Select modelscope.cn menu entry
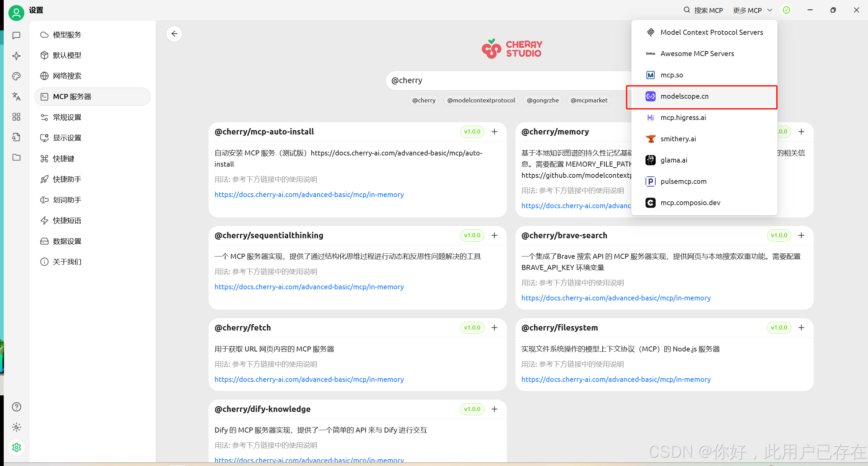This screenshot has height=466, width=868. 704,96
